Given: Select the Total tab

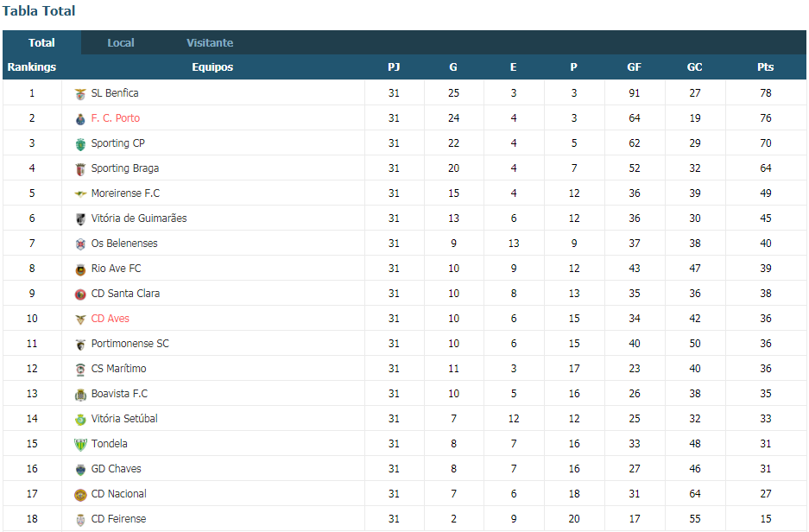Looking at the screenshot, I should tap(41, 43).
